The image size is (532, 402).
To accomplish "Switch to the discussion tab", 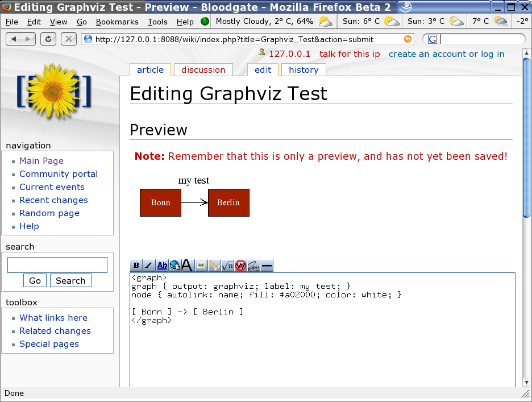I will 203,70.
